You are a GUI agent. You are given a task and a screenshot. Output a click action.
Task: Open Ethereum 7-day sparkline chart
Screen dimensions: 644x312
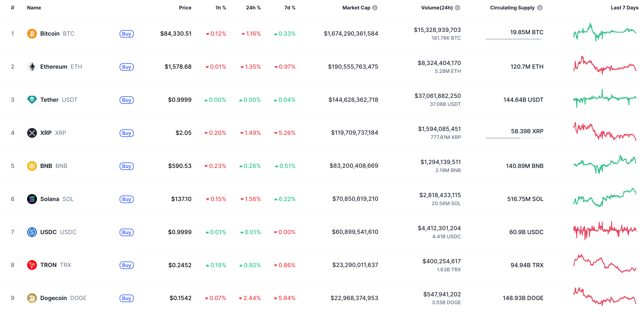[x=605, y=66]
